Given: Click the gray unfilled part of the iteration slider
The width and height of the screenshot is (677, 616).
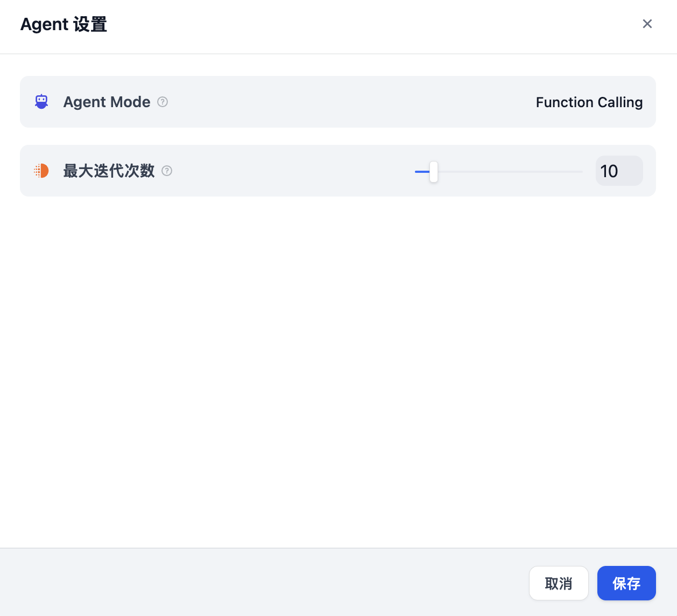Looking at the screenshot, I should 511,172.
